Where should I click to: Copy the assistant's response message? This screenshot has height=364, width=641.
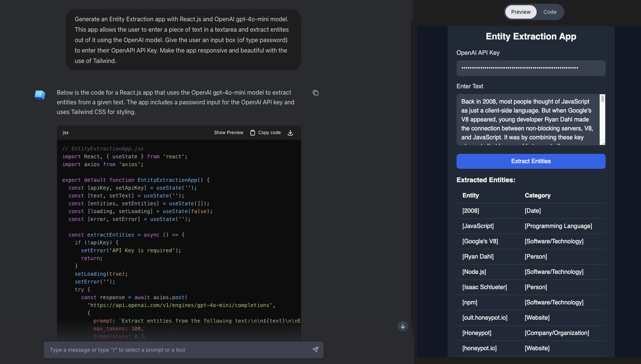point(316,93)
